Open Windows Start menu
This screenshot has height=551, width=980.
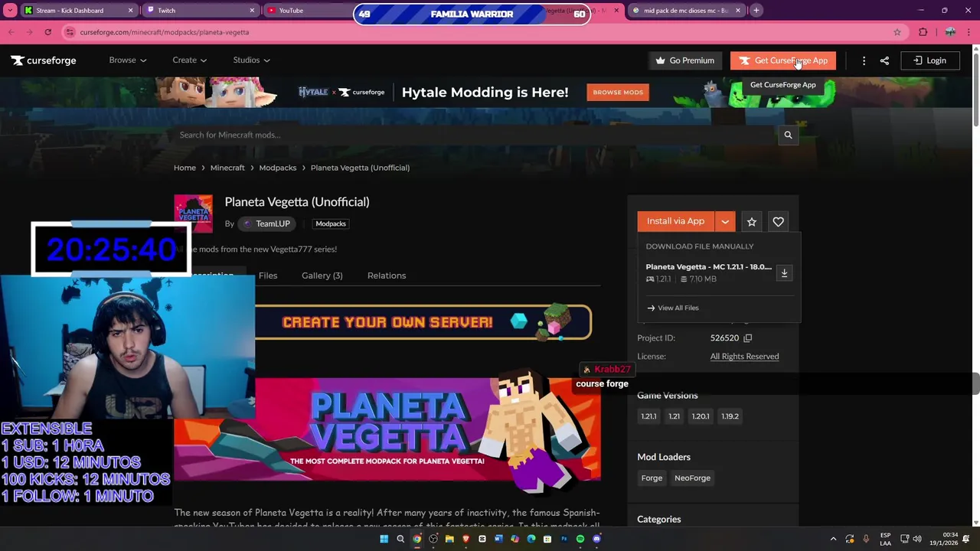pos(384,539)
